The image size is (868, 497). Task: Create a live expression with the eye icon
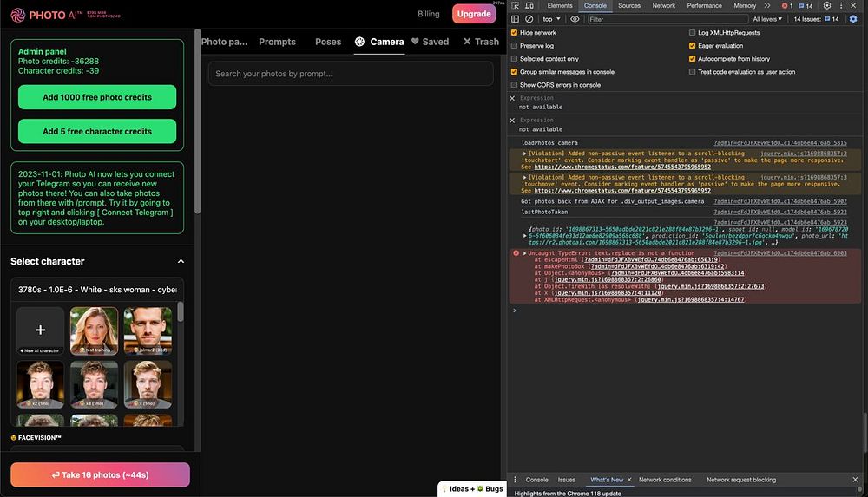pos(575,19)
